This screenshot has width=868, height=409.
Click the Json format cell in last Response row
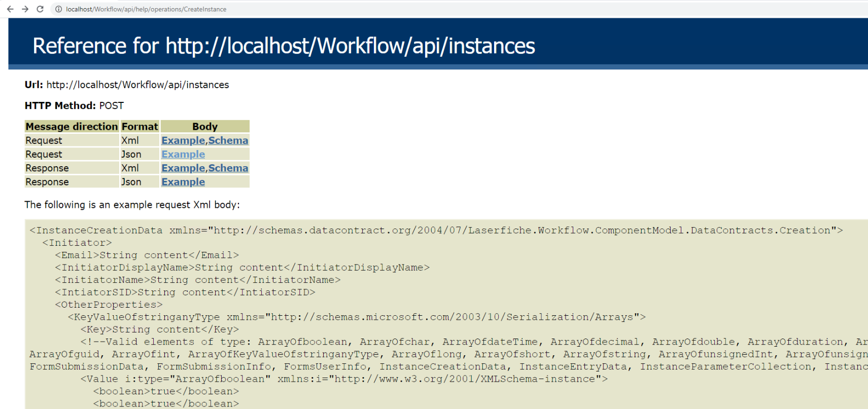pos(140,181)
